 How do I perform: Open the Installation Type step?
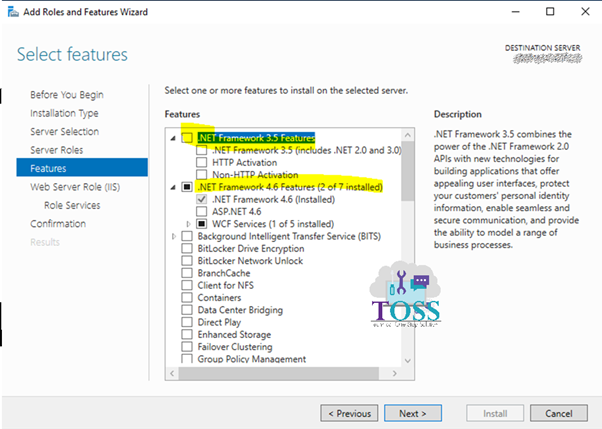(x=64, y=113)
